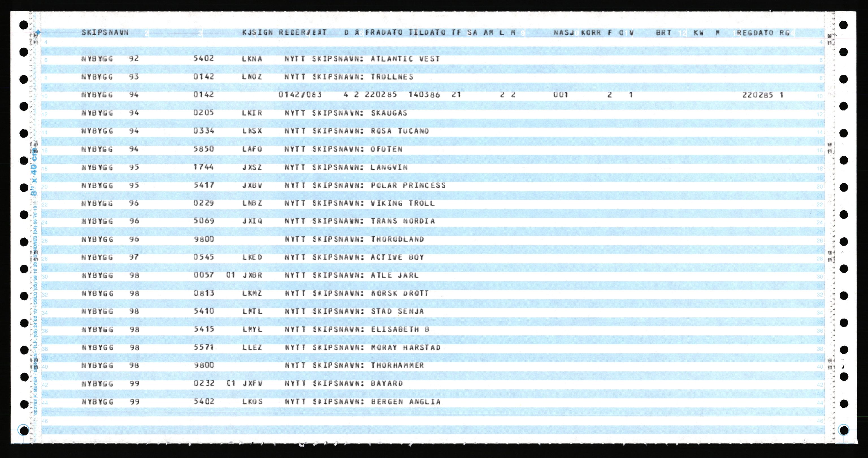Select ship name THORODLAND
Viewport: 868px width, 458px height.
(x=398, y=239)
